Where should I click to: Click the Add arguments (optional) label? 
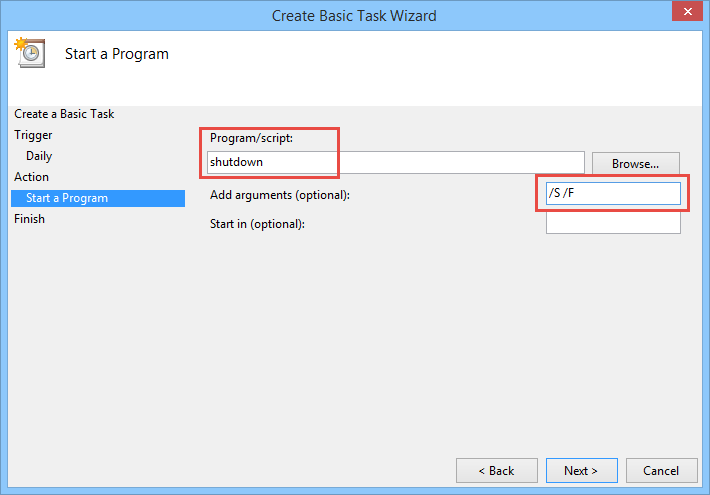tap(280, 195)
